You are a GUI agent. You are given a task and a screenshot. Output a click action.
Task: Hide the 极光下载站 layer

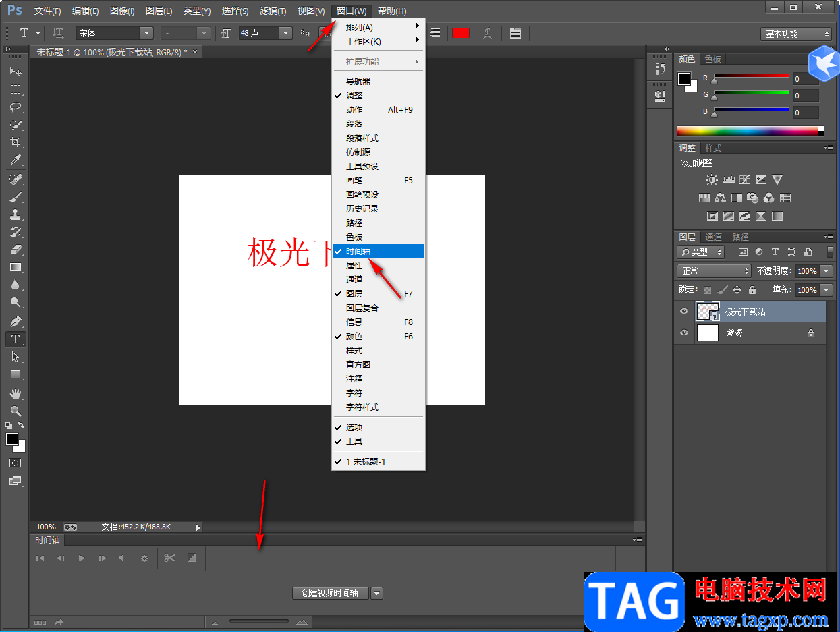pos(684,312)
